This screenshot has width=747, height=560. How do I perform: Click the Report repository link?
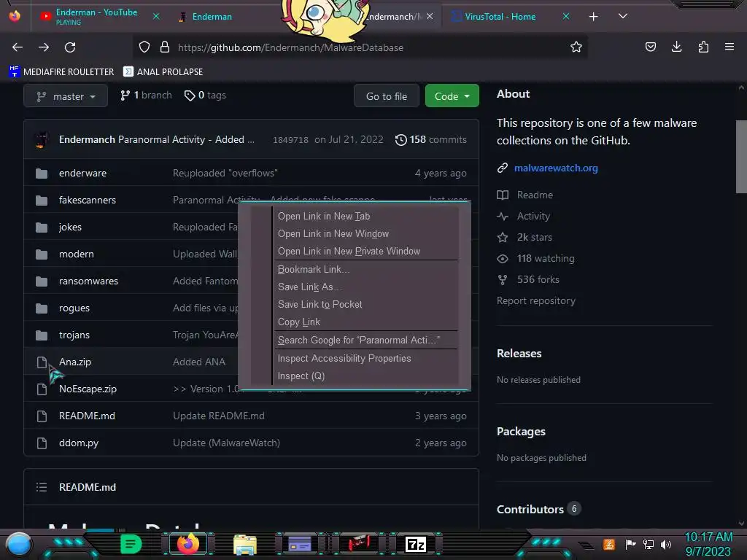pyautogui.click(x=536, y=301)
